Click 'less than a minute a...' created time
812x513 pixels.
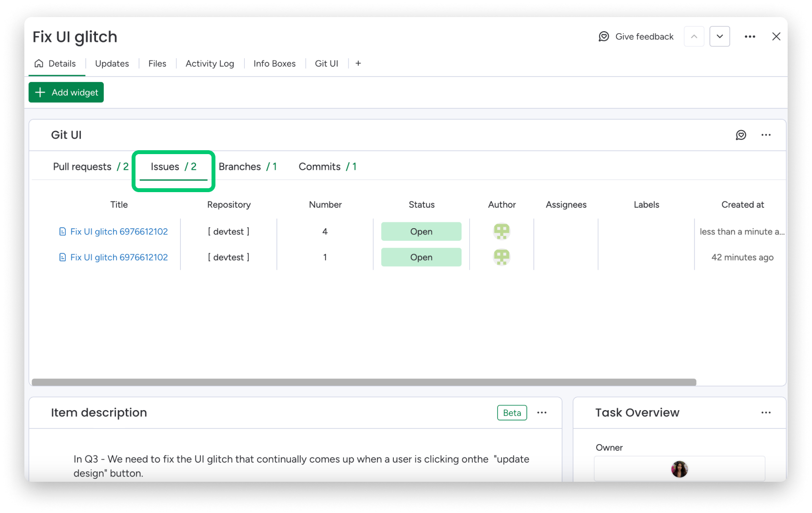[x=742, y=232]
